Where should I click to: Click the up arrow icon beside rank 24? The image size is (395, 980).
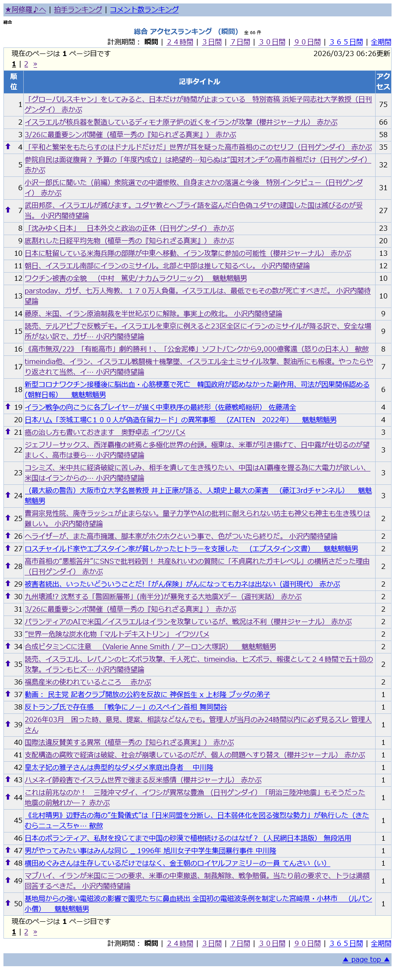8,495
